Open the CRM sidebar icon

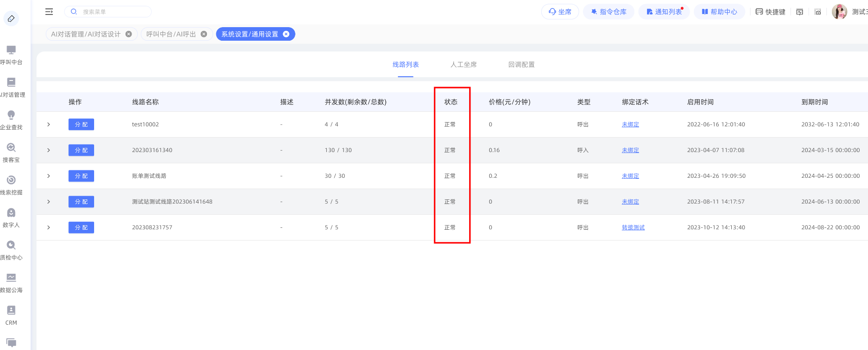(x=11, y=311)
